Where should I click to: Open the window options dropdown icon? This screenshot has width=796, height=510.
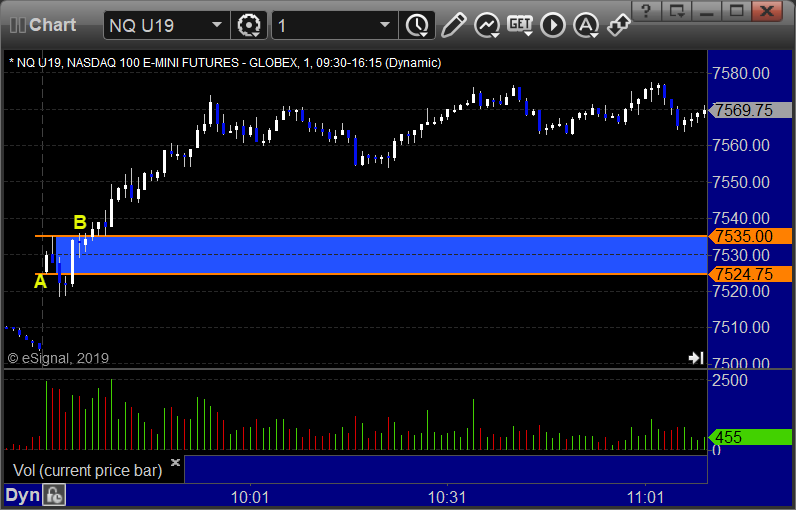[x=676, y=11]
